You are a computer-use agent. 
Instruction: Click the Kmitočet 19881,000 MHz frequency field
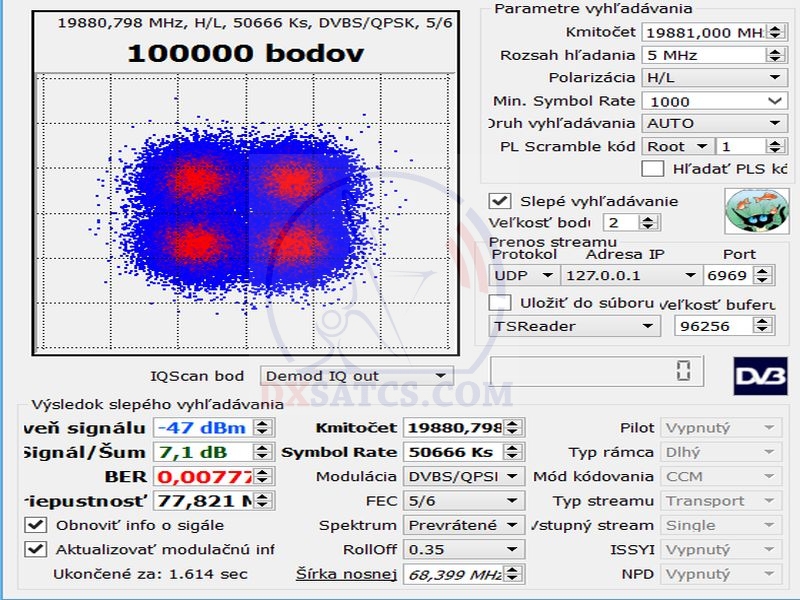pos(703,33)
